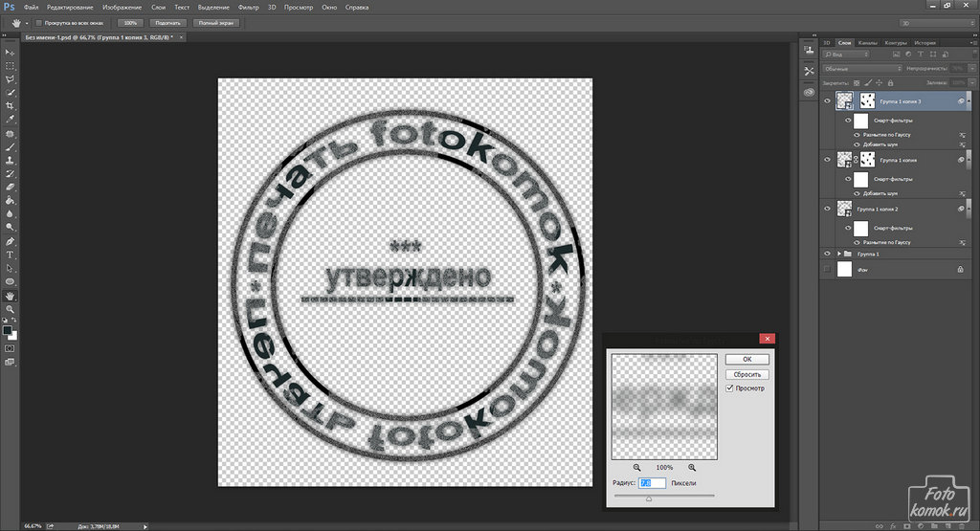Select the Hand tool in toolbox
The image size is (980, 531).
[10, 296]
